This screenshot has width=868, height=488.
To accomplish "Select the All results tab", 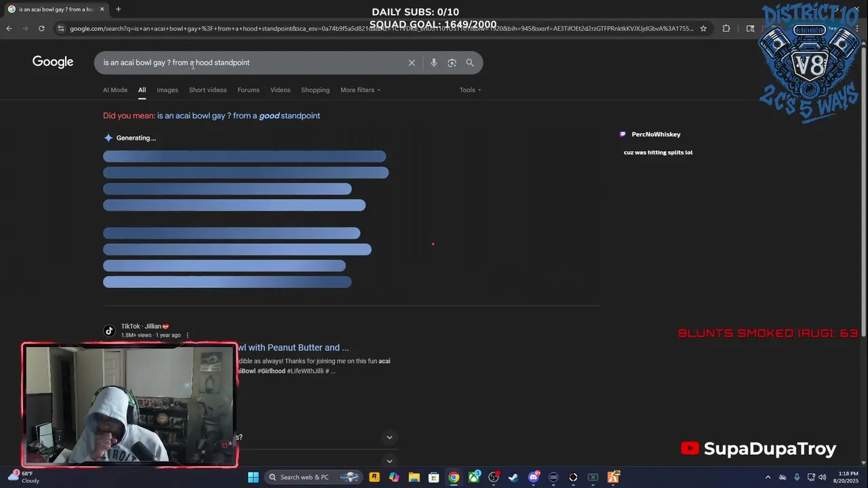I will pyautogui.click(x=142, y=89).
